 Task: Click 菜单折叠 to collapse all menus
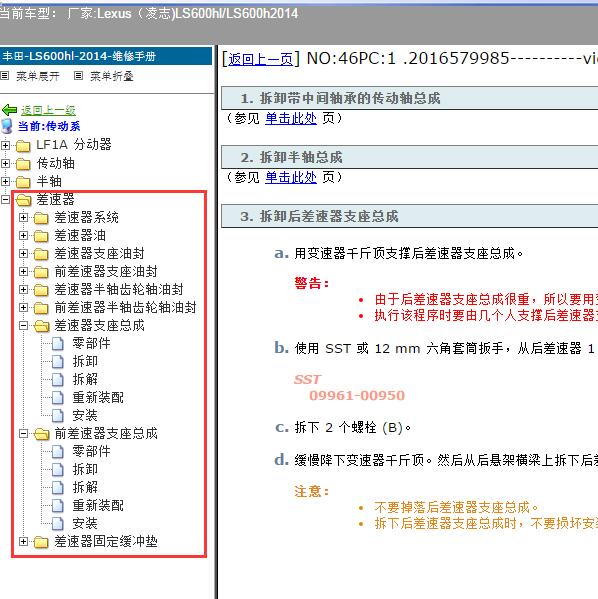pos(112,76)
